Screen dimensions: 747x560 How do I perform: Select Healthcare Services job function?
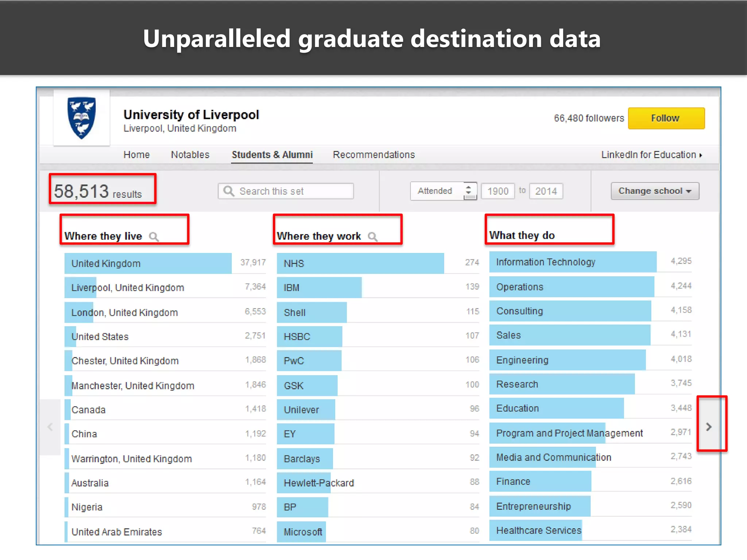591,530
